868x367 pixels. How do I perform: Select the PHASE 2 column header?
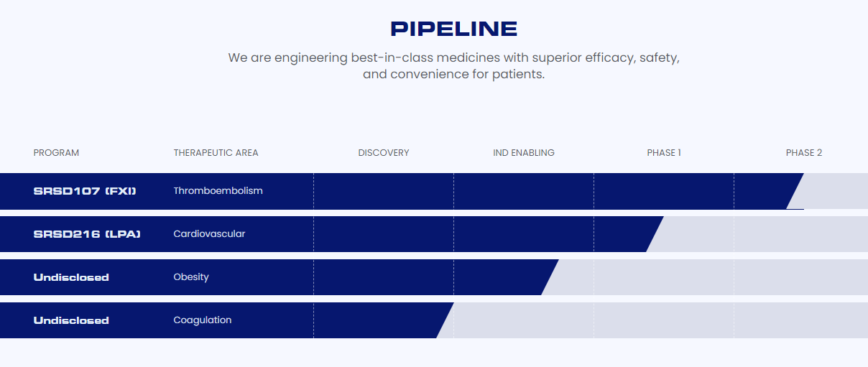tap(804, 153)
